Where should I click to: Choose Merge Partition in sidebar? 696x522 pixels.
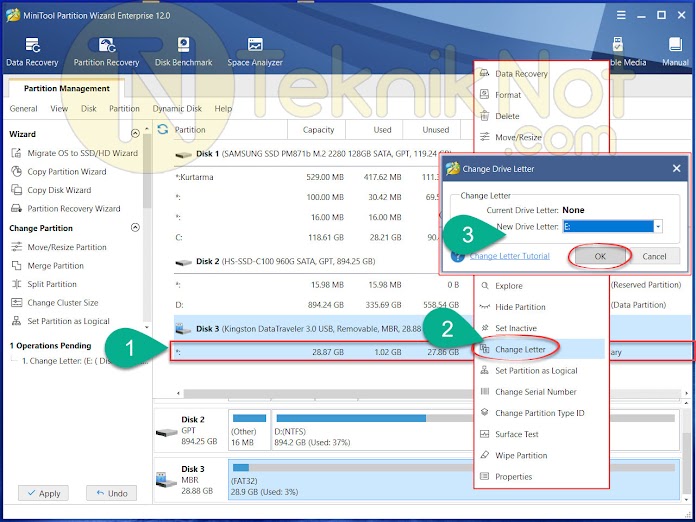coord(47,266)
